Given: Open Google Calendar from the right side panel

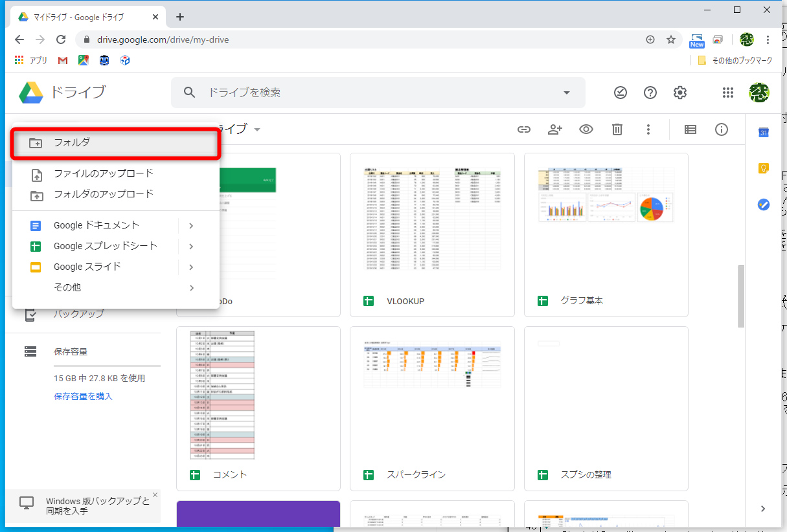Looking at the screenshot, I should pyautogui.click(x=763, y=131).
